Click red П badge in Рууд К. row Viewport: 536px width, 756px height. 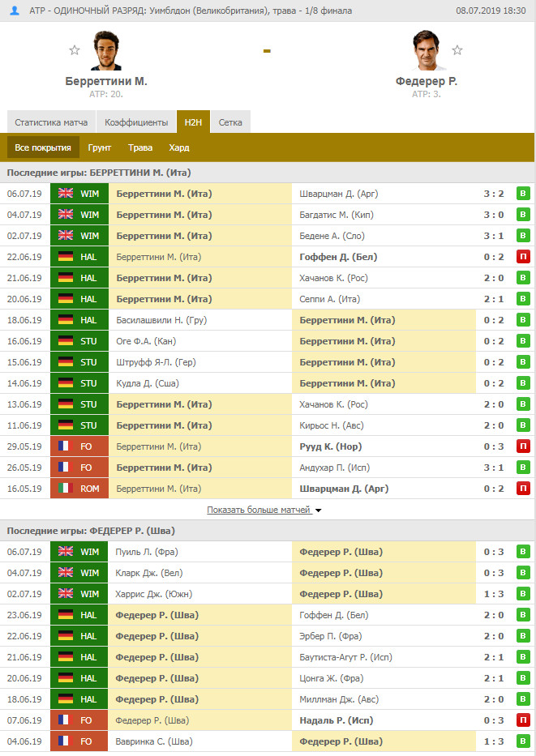[523, 446]
